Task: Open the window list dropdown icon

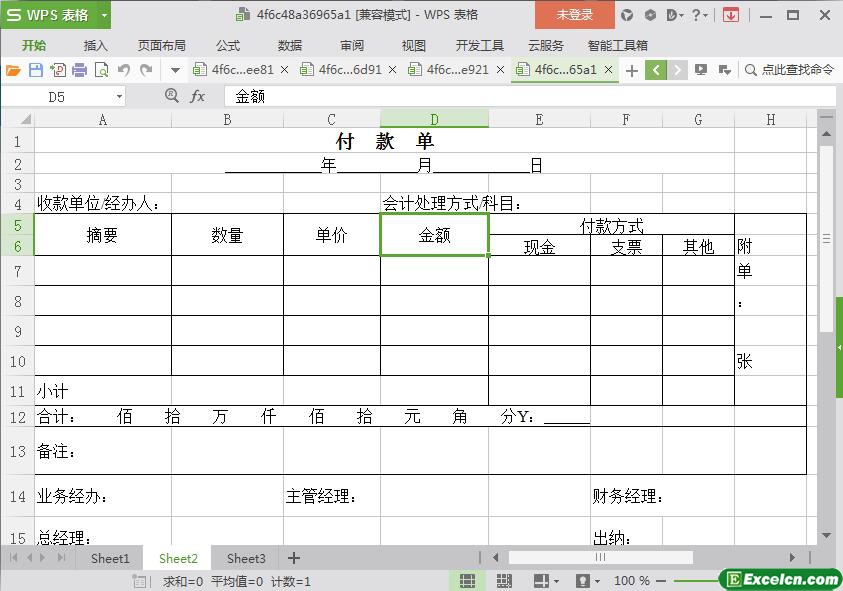Action: coord(724,70)
